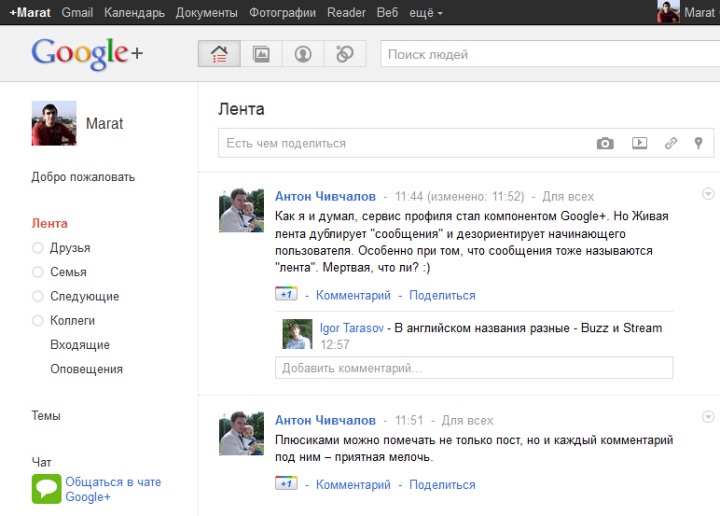The image size is (720, 516).
Task: Open Gmail from the top bar
Action: (77, 13)
